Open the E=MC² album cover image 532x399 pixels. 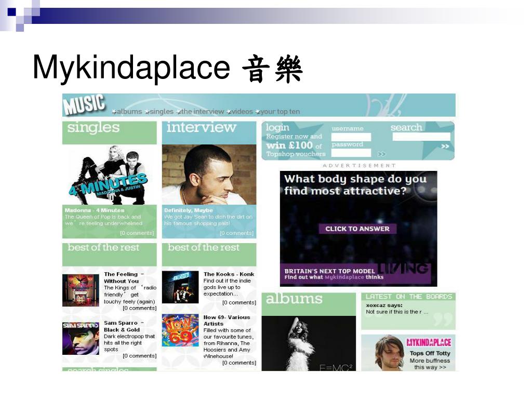click(x=309, y=343)
